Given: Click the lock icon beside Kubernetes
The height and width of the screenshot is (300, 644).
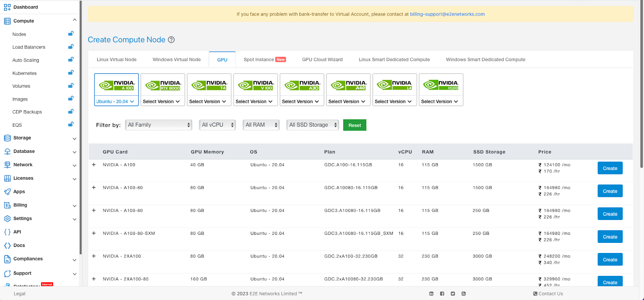Looking at the screenshot, I should pyautogui.click(x=71, y=73).
